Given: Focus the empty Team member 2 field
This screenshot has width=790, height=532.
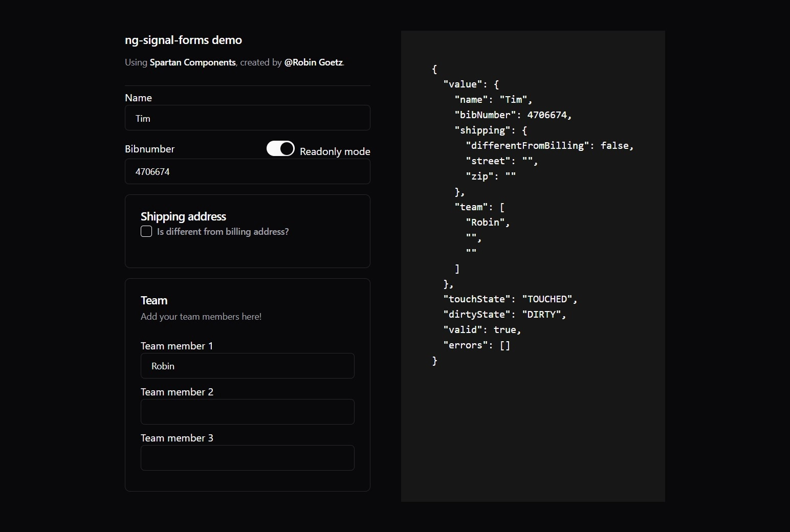Looking at the screenshot, I should 248,412.
